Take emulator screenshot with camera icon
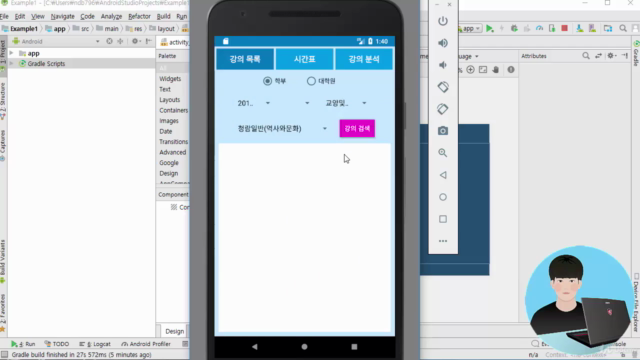The width and height of the screenshot is (640, 360). click(x=443, y=131)
